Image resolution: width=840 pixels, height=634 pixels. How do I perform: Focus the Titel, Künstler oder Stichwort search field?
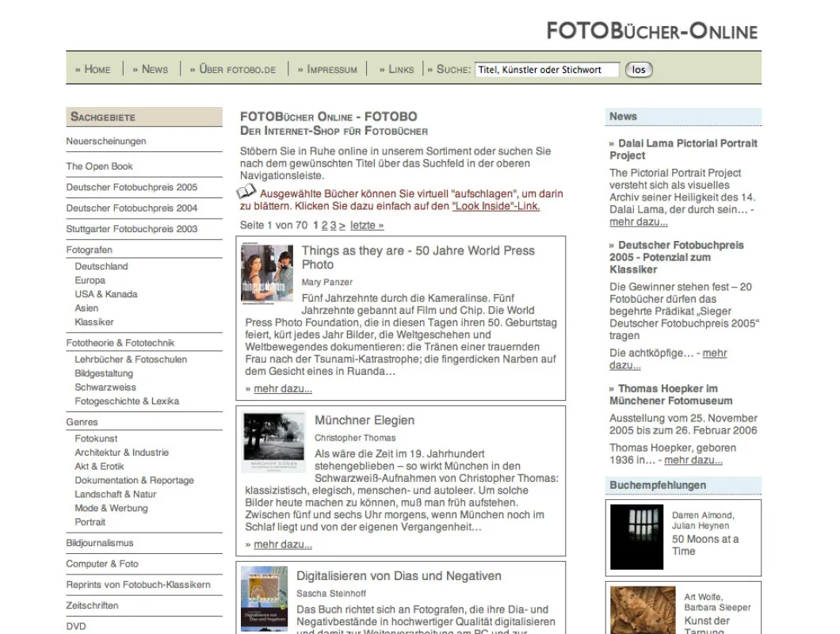click(547, 70)
